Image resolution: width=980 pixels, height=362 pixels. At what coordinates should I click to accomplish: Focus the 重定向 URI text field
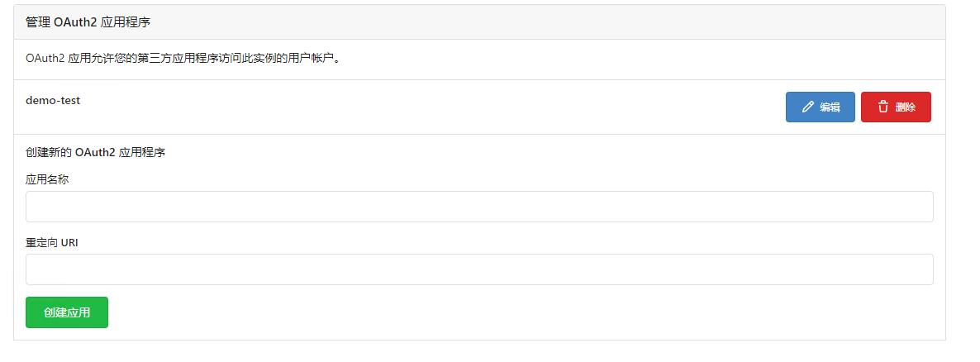coord(479,269)
